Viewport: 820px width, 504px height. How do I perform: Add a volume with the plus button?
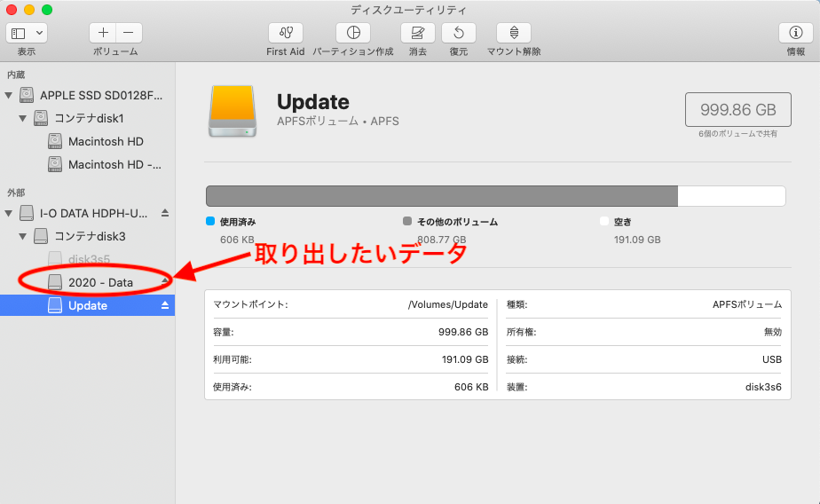pos(103,33)
